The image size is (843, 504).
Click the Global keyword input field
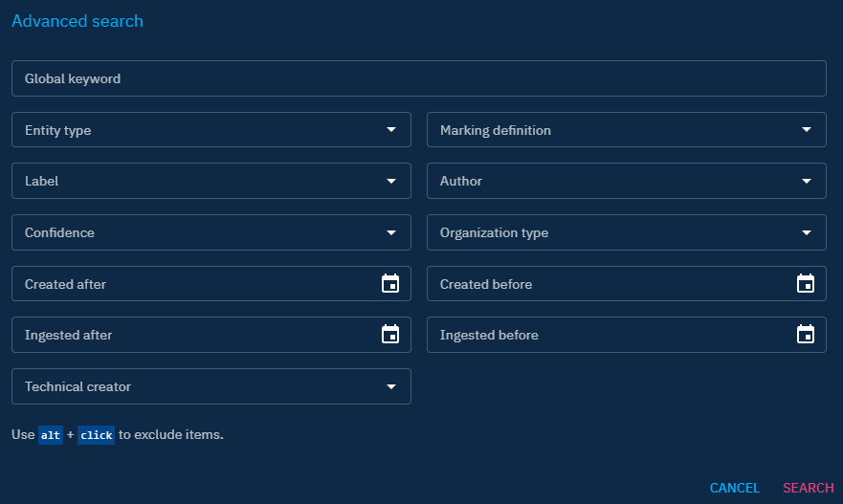click(x=418, y=78)
